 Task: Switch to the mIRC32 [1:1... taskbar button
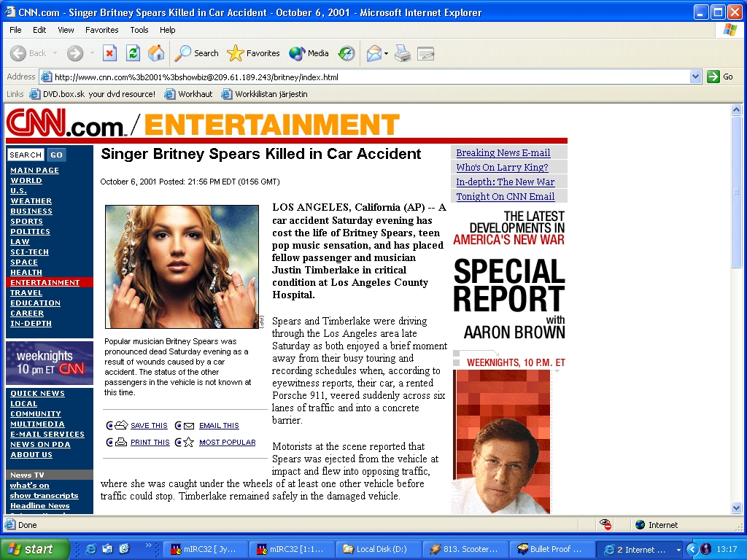292,550
